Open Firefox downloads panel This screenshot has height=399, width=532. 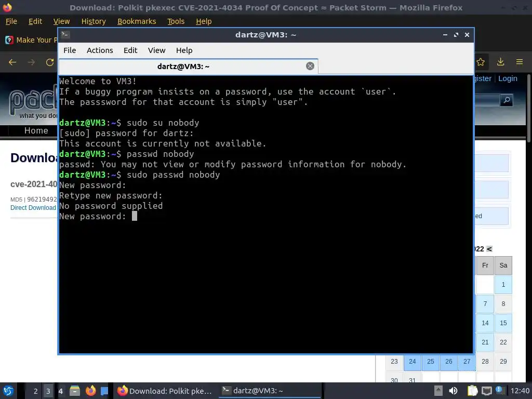[x=500, y=62]
